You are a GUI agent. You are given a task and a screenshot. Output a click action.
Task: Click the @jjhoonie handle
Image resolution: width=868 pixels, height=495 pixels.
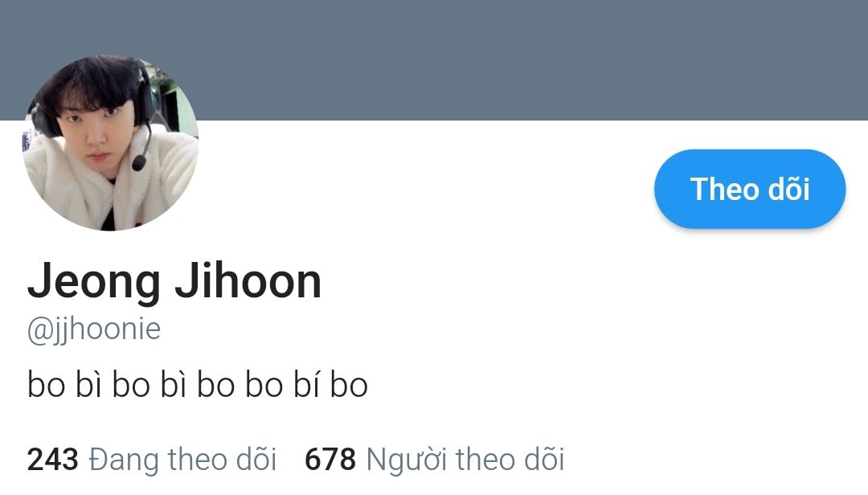pyautogui.click(x=93, y=330)
